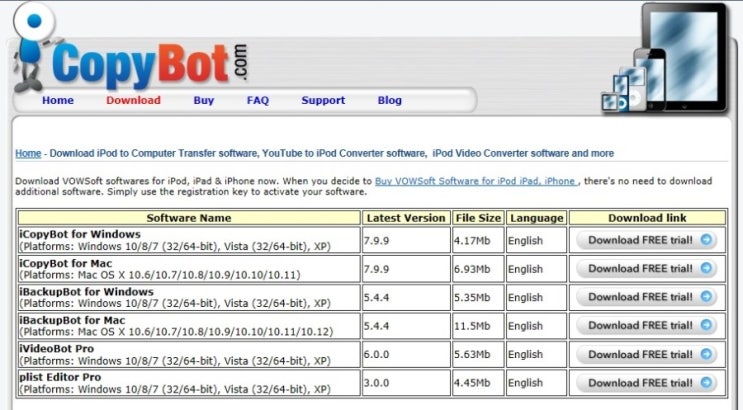Screen dimensions: 743x410
Task: Click the blue arrow icon for iVideoBot Pro
Action: point(706,354)
